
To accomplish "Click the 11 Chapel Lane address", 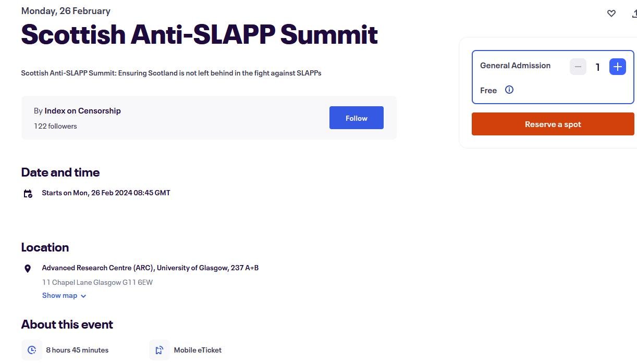I will pyautogui.click(x=97, y=282).
